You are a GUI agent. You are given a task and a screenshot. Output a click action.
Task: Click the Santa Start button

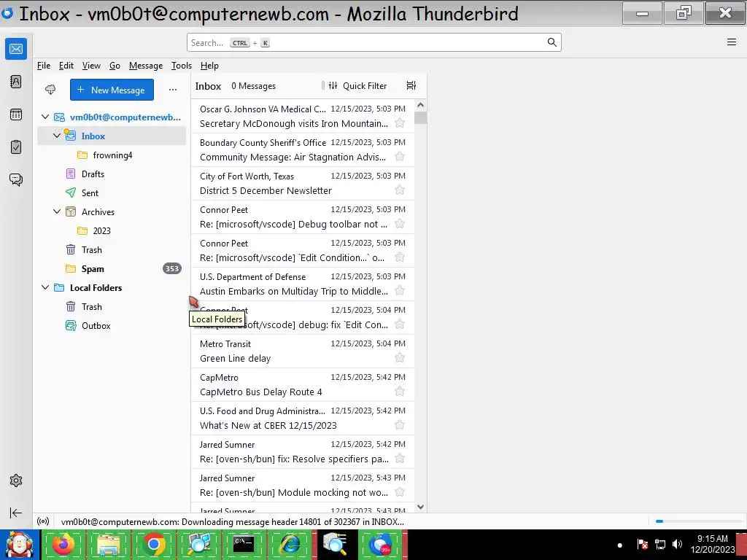coord(20,544)
